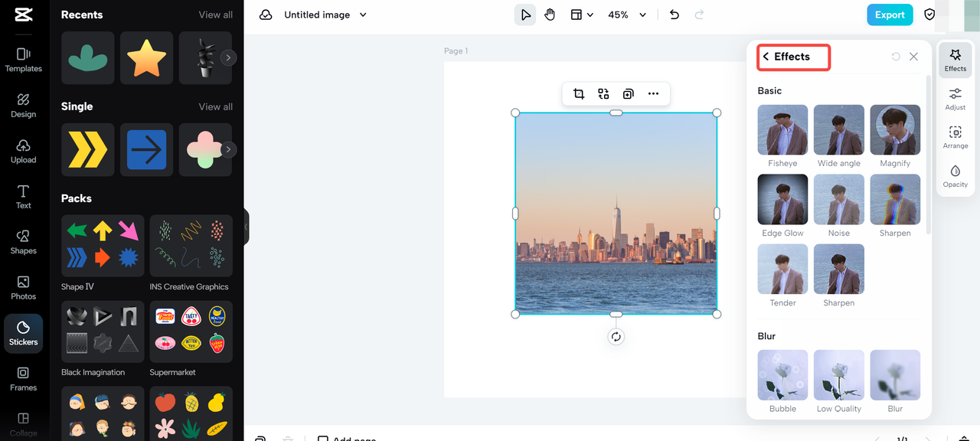Click the second icon in floating image toolbar

click(x=603, y=93)
